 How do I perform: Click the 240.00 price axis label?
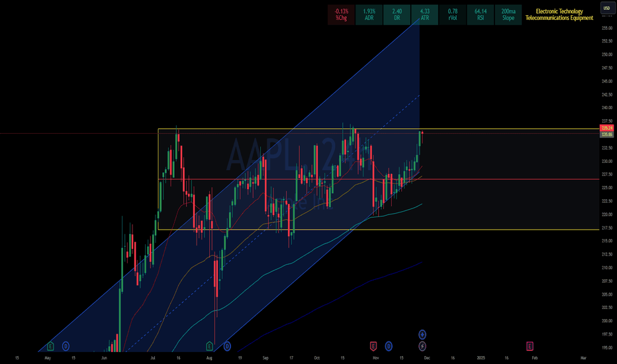click(607, 108)
